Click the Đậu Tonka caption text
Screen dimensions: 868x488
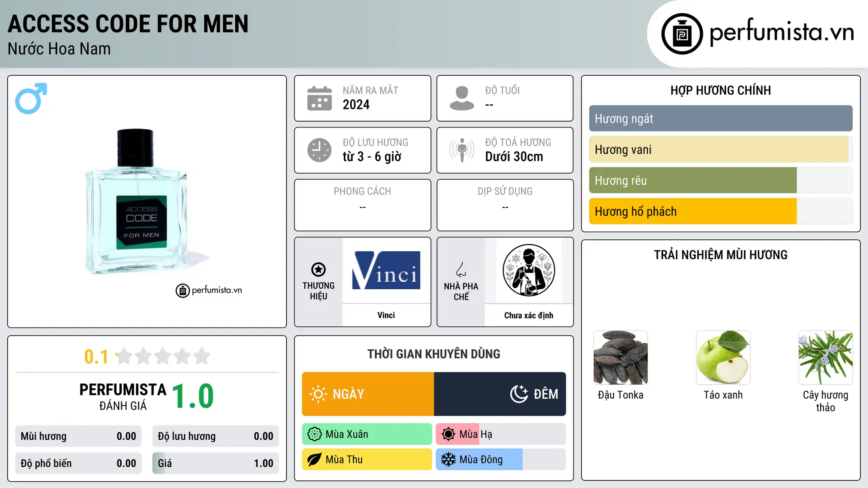(x=620, y=395)
